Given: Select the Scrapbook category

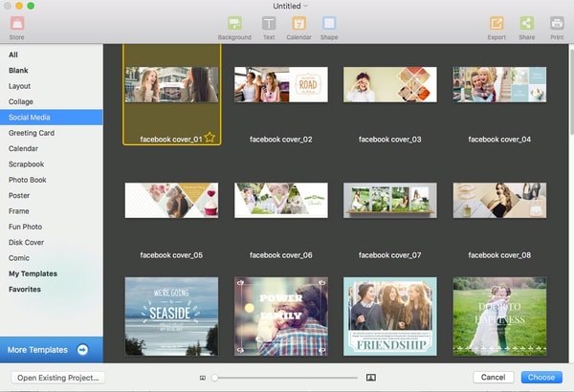Looking at the screenshot, I should (x=52, y=164).
